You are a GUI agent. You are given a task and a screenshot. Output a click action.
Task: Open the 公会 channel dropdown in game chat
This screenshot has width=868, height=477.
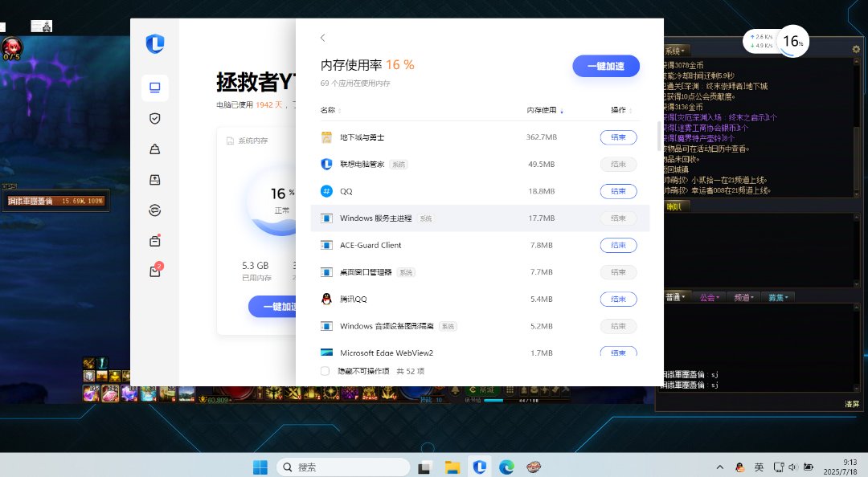click(x=709, y=297)
